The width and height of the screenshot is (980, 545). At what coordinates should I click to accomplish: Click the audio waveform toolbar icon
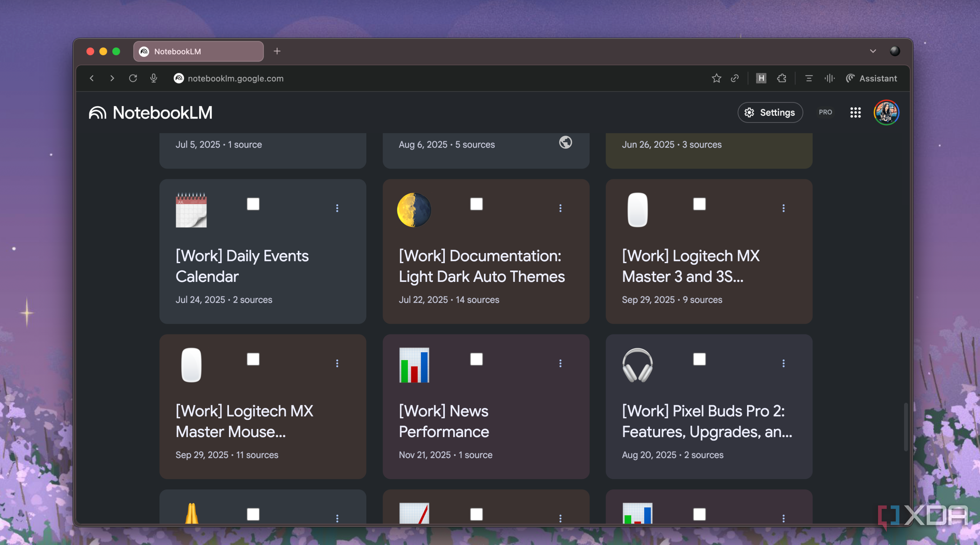[x=829, y=78]
